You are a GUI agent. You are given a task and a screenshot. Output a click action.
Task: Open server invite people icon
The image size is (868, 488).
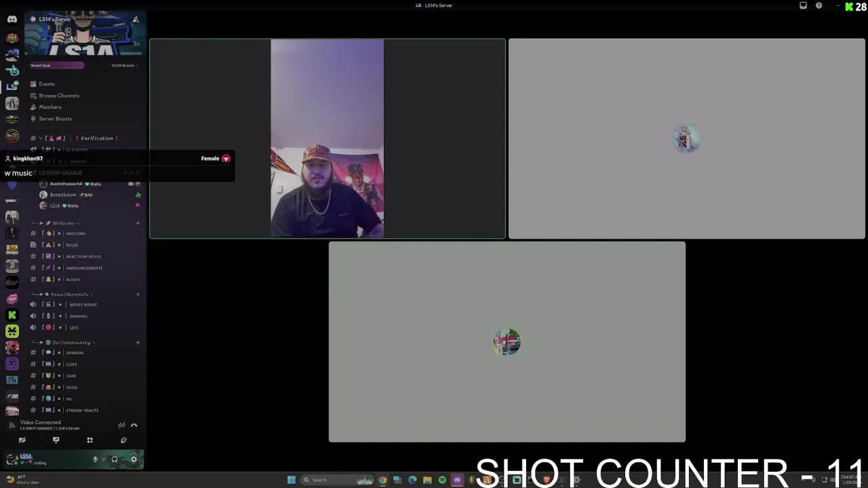pyautogui.click(x=136, y=19)
